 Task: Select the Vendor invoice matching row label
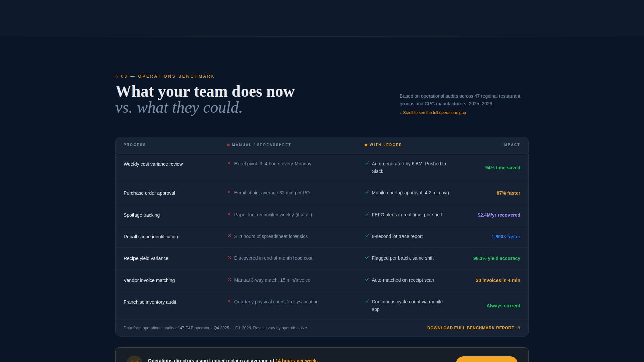tap(149, 280)
